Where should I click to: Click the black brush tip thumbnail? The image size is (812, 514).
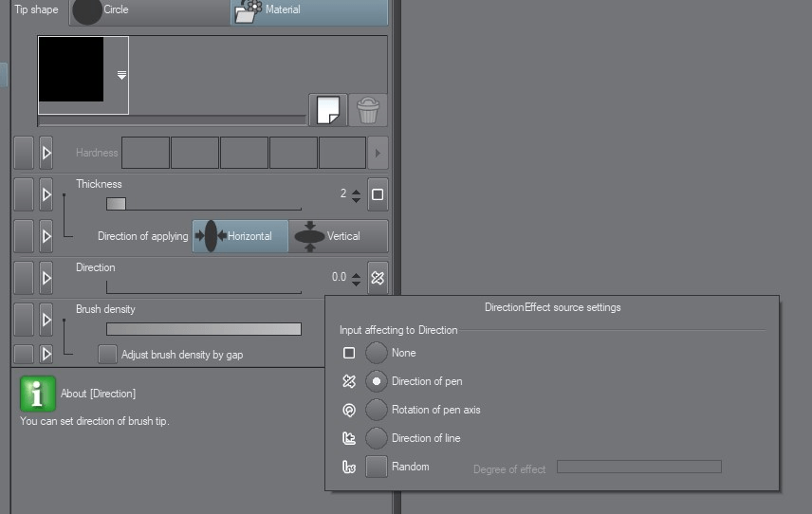(x=71, y=69)
